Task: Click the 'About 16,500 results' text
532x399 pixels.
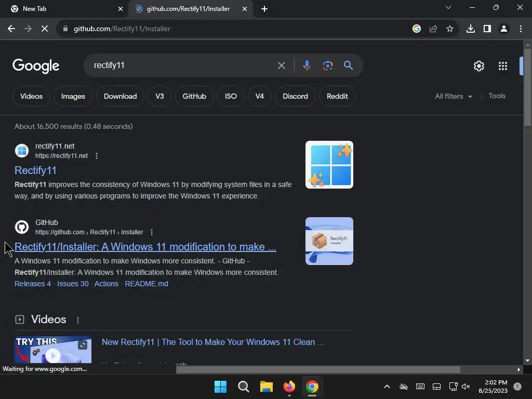Action: (74, 127)
